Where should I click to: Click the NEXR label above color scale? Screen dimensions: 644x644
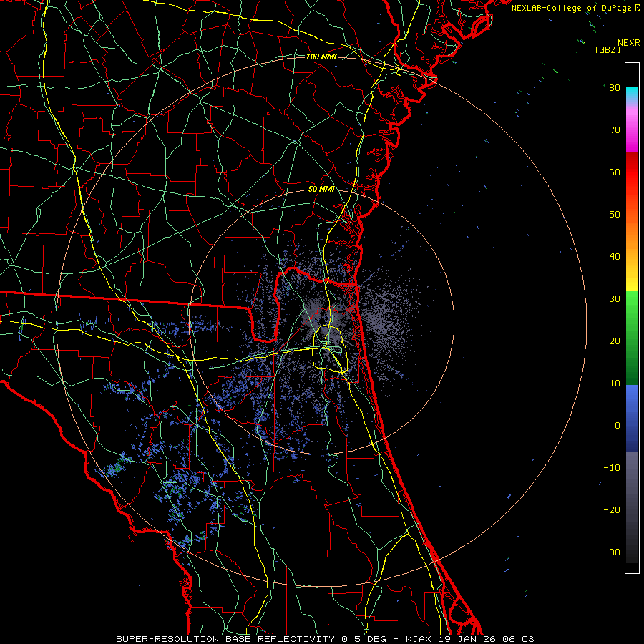pyautogui.click(x=628, y=43)
